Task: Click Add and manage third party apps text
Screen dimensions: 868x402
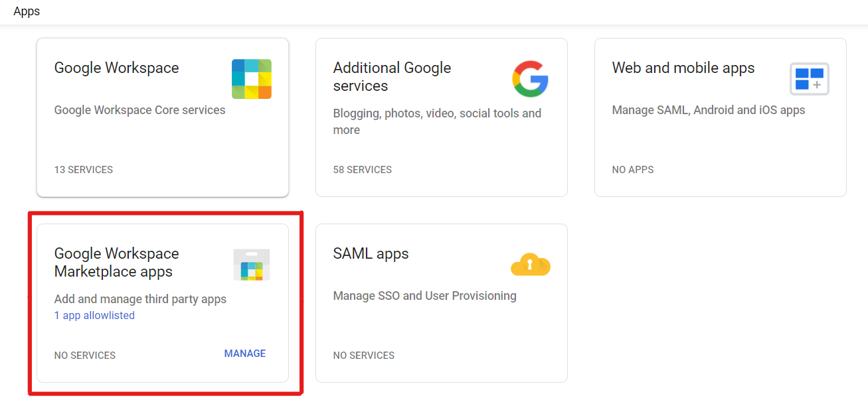Action: tap(140, 299)
